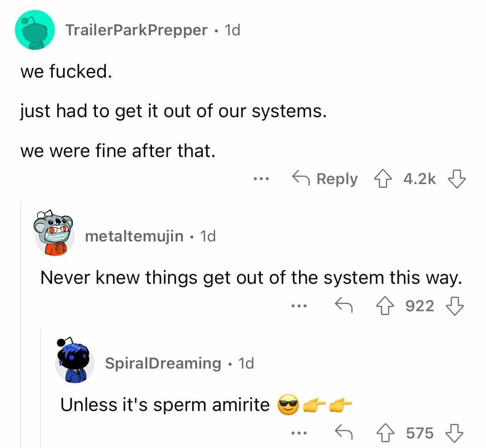The height and width of the screenshot is (448, 486).
Task: Open more options for TrailerParkPrepper's comment
Action: click(261, 179)
